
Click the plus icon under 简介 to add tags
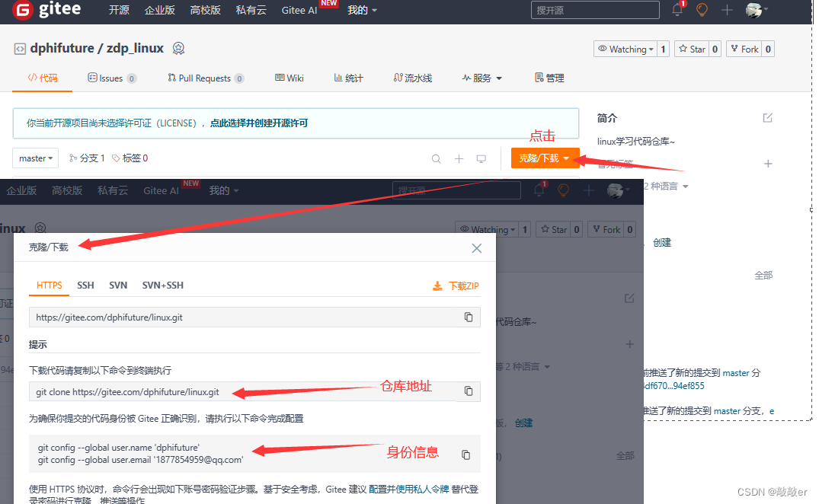[768, 164]
